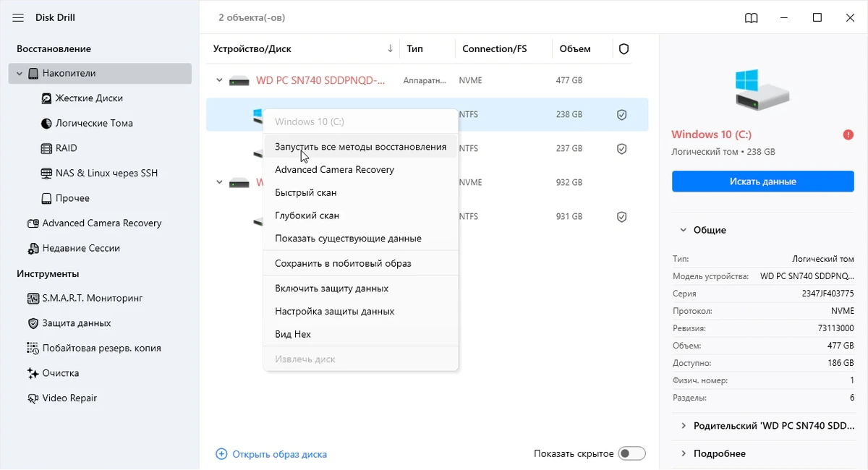Click the Искать данные button
Viewport: 868px width, 470px height.
click(x=763, y=181)
